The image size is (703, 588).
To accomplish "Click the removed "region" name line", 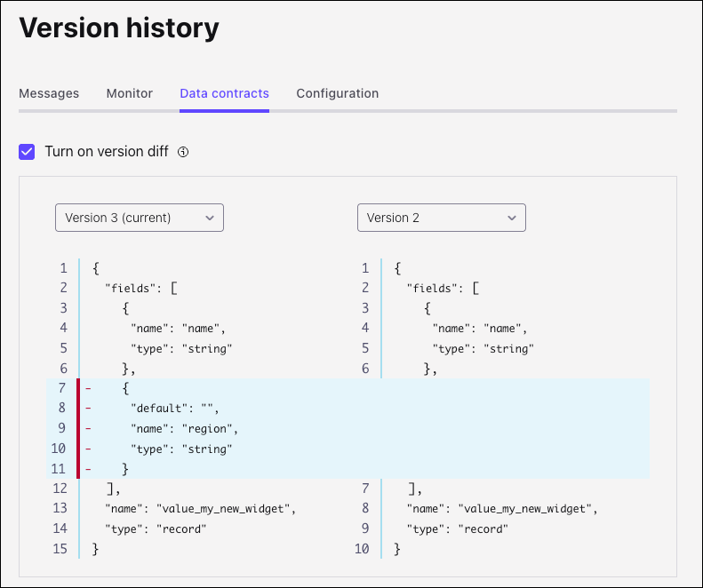I will pyautogui.click(x=185, y=429).
